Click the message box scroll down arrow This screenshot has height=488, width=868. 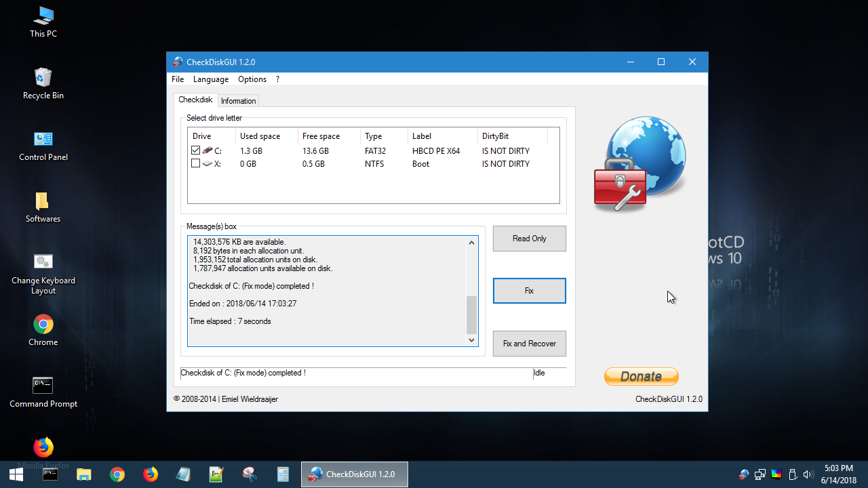click(472, 340)
